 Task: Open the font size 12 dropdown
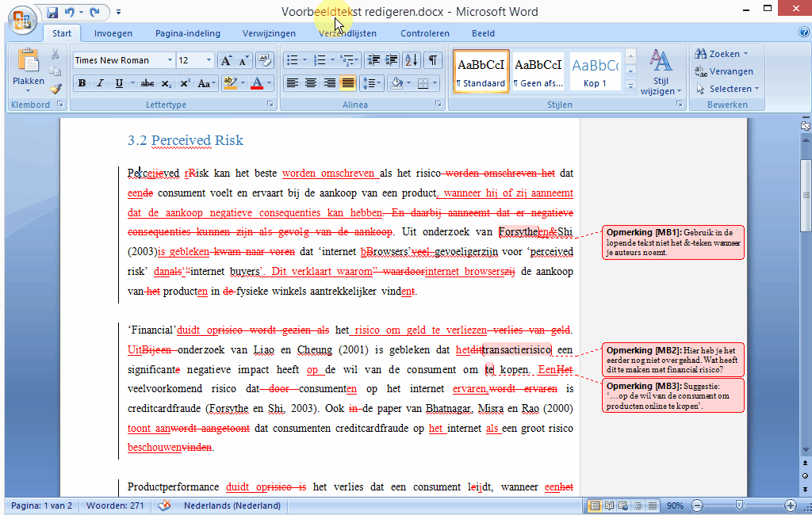tap(209, 60)
